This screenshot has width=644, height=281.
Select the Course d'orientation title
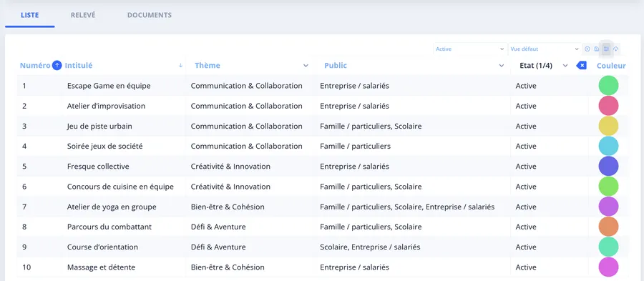coord(102,247)
